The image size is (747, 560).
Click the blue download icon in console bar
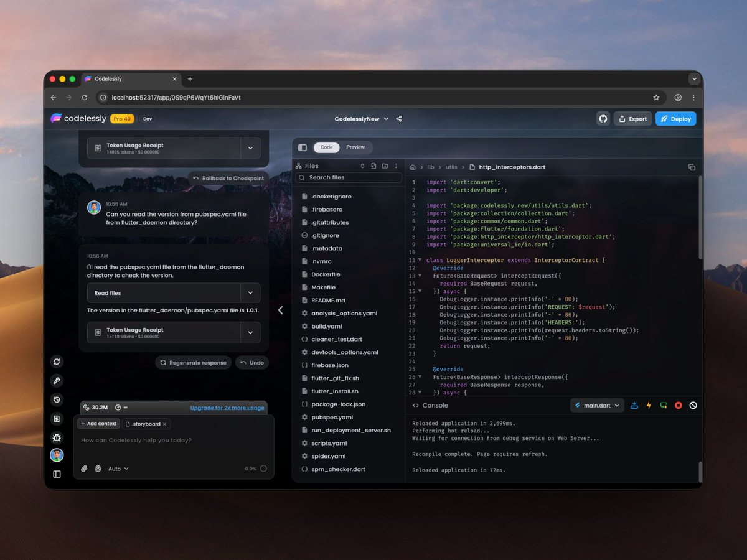coord(634,405)
